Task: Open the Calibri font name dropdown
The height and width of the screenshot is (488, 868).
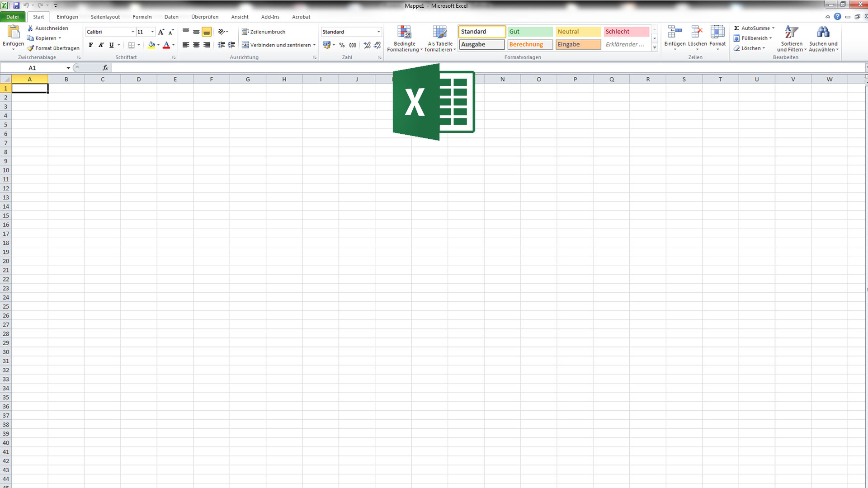Action: coord(133,32)
